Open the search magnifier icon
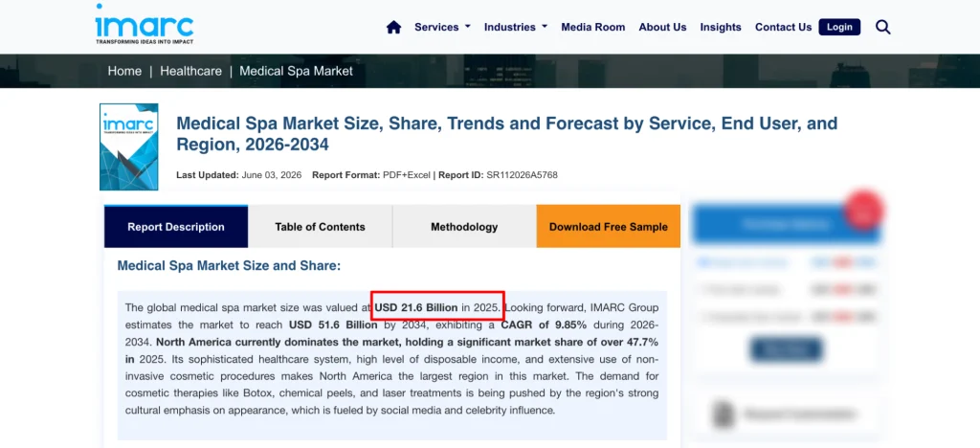This screenshot has height=448, width=980. click(882, 27)
